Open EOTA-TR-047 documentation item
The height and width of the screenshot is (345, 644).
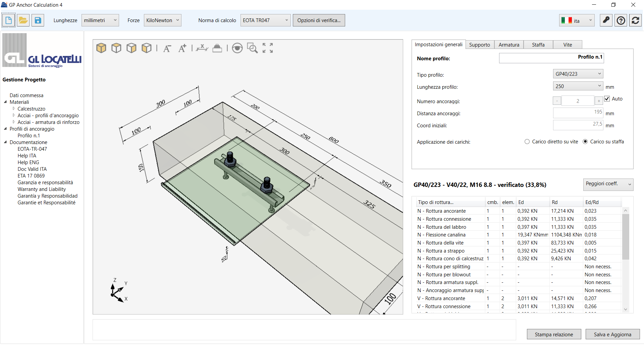point(32,149)
